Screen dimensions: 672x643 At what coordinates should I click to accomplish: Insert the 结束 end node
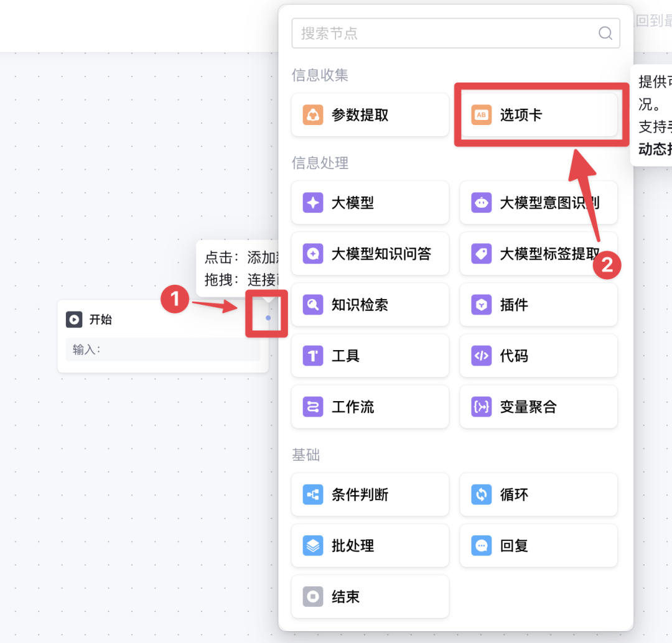click(x=370, y=596)
